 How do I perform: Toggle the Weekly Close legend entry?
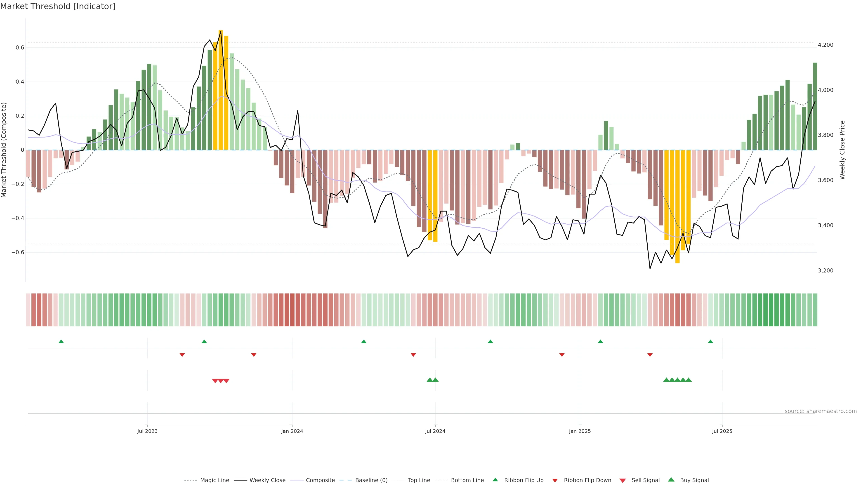(267, 480)
